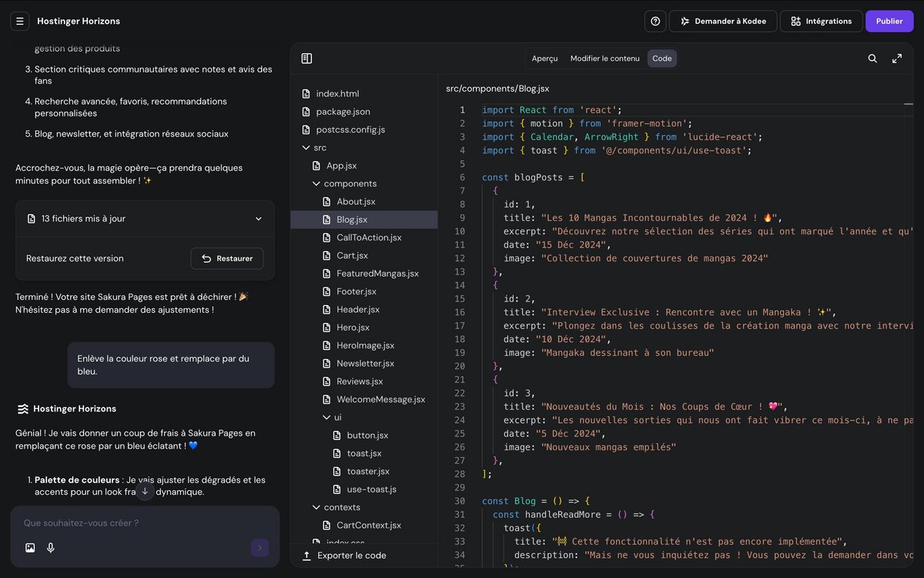Search the code with magnifier icon
Screen dimensions: 924x578
tap(872, 59)
